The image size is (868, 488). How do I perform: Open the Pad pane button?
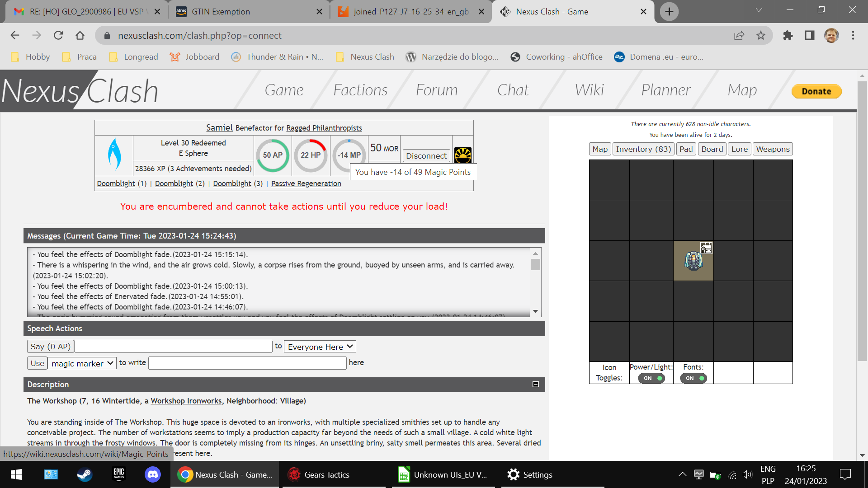click(x=686, y=149)
